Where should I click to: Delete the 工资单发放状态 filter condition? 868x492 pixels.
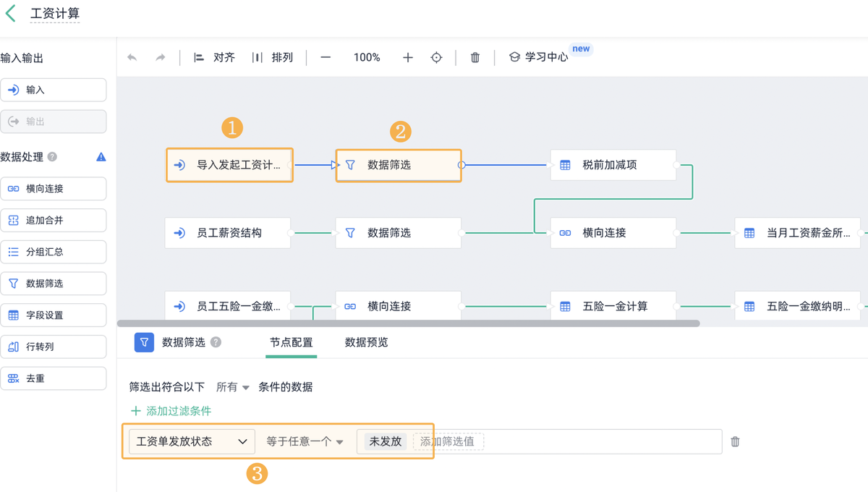[x=735, y=441]
